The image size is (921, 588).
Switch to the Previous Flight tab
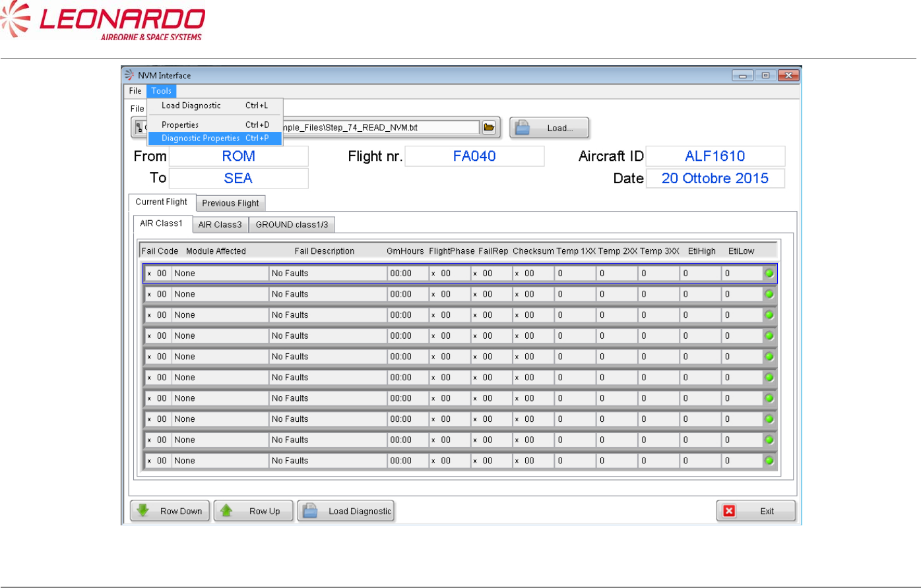pyautogui.click(x=231, y=203)
